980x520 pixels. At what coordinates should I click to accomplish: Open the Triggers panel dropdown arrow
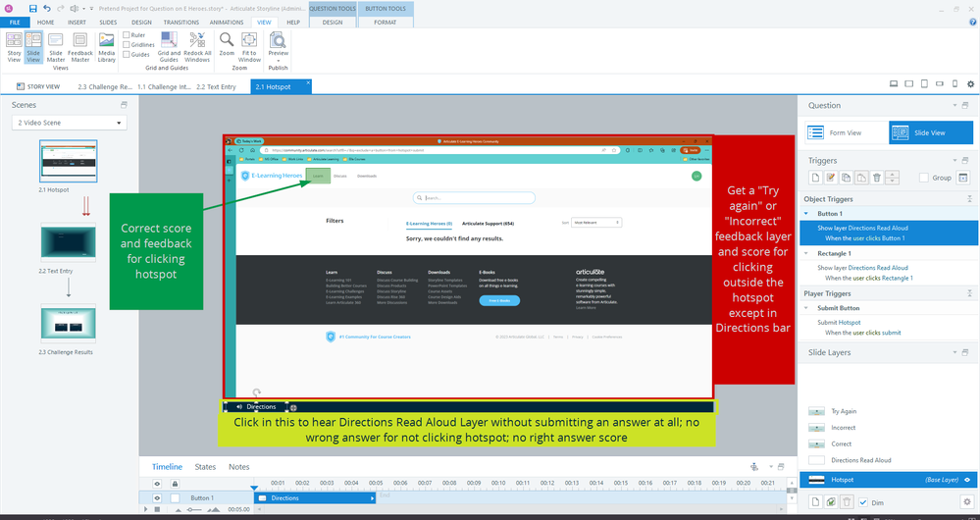[955, 161]
